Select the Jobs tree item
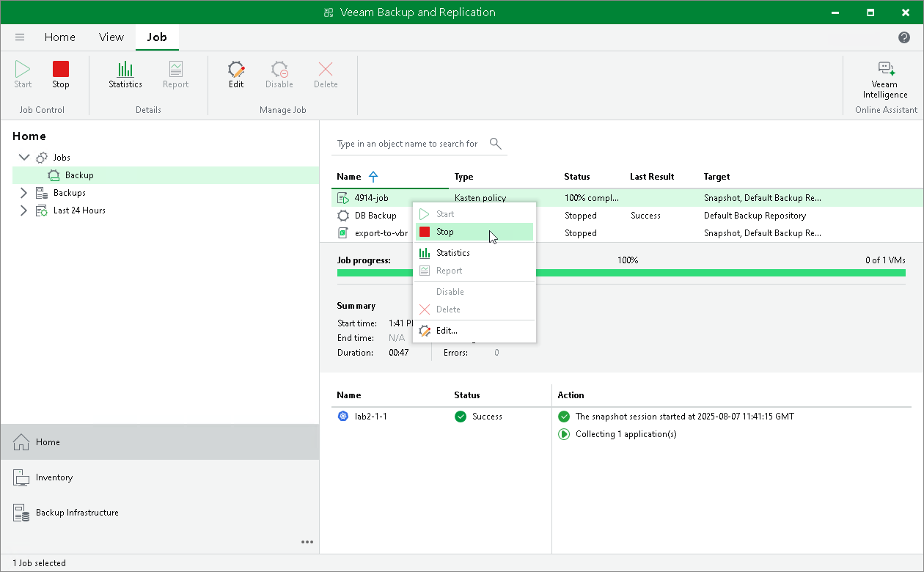 [x=62, y=158]
